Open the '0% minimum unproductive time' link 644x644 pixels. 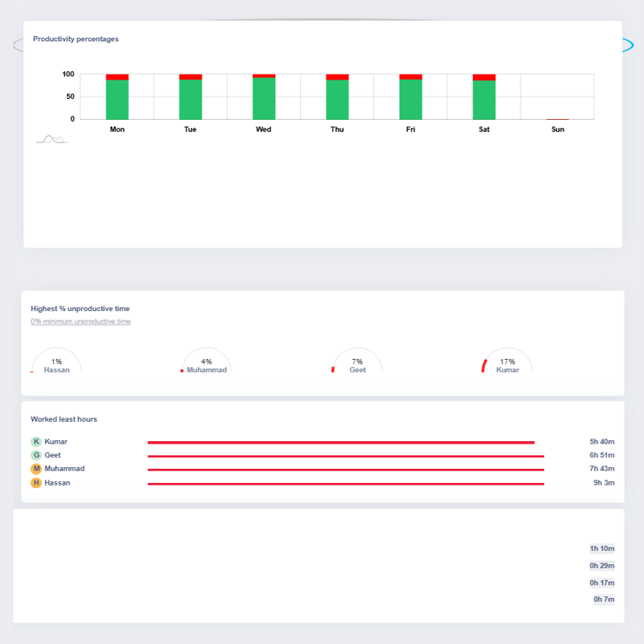[x=80, y=321]
